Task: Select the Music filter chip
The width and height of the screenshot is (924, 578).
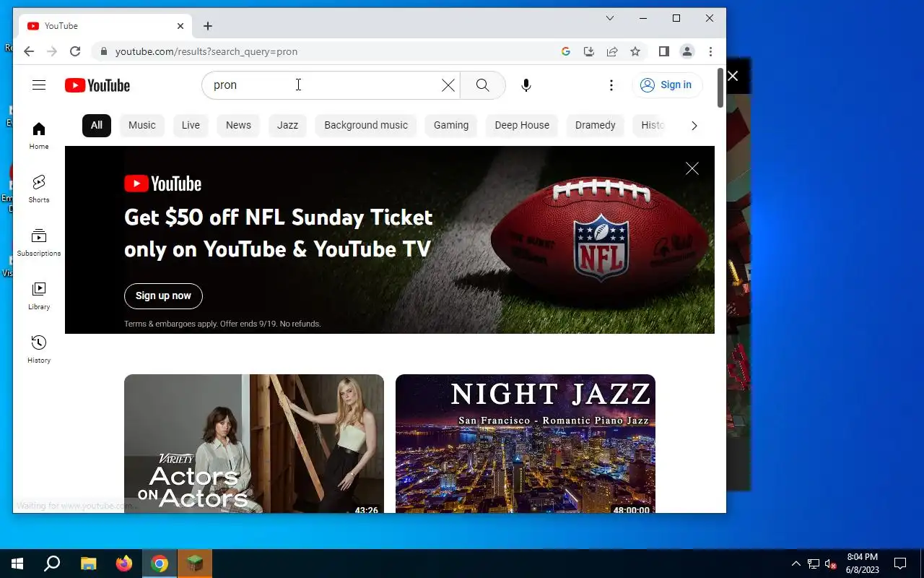Action: (142, 125)
